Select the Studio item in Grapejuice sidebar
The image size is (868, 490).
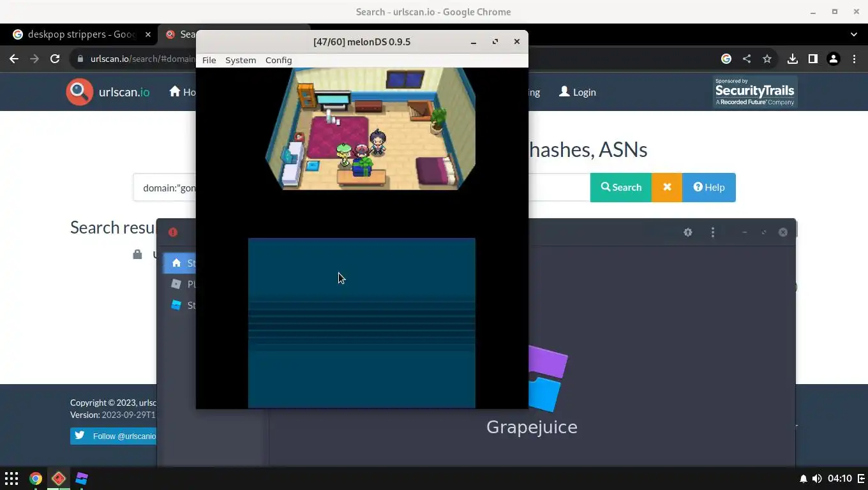pos(180,305)
